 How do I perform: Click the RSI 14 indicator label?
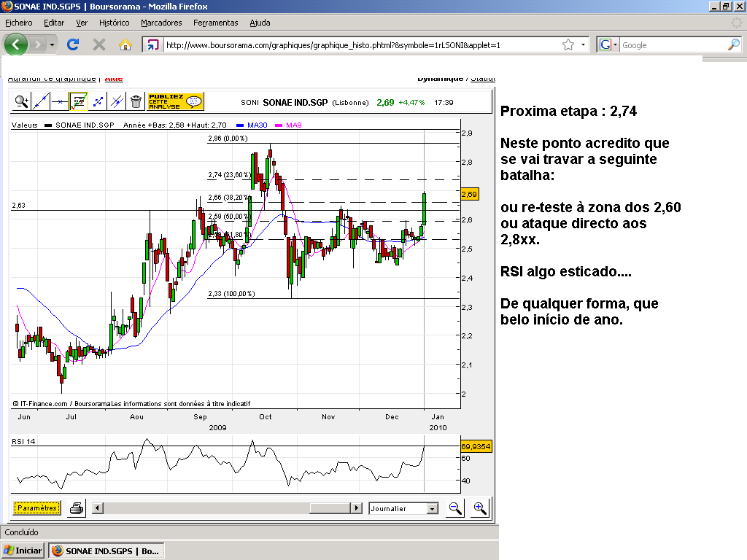tap(23, 441)
